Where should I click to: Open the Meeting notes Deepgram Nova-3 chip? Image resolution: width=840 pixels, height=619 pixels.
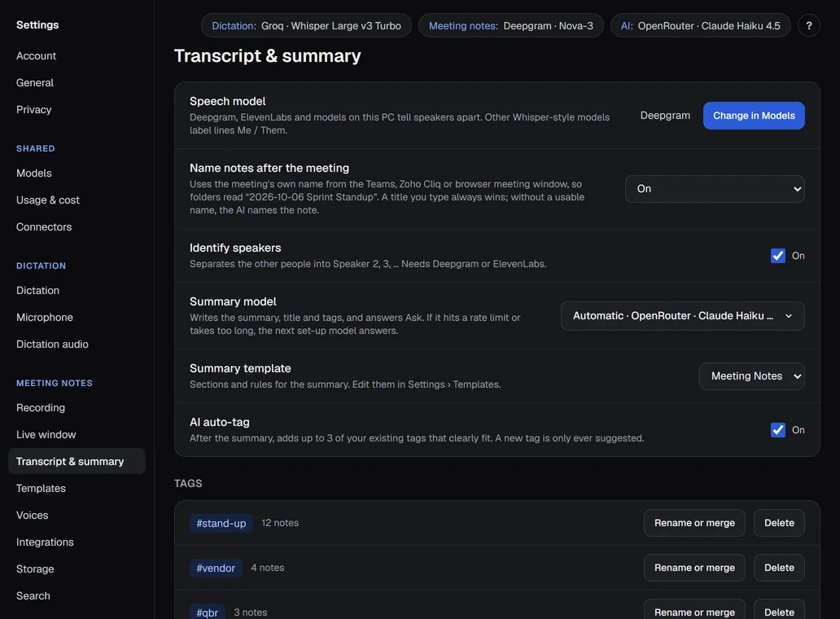pyautogui.click(x=510, y=26)
